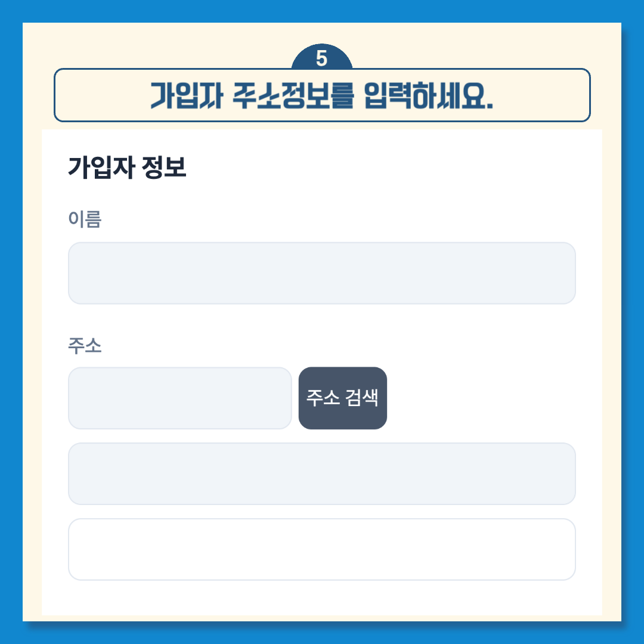Focus the postal code field beside 주소 검색

179,398
